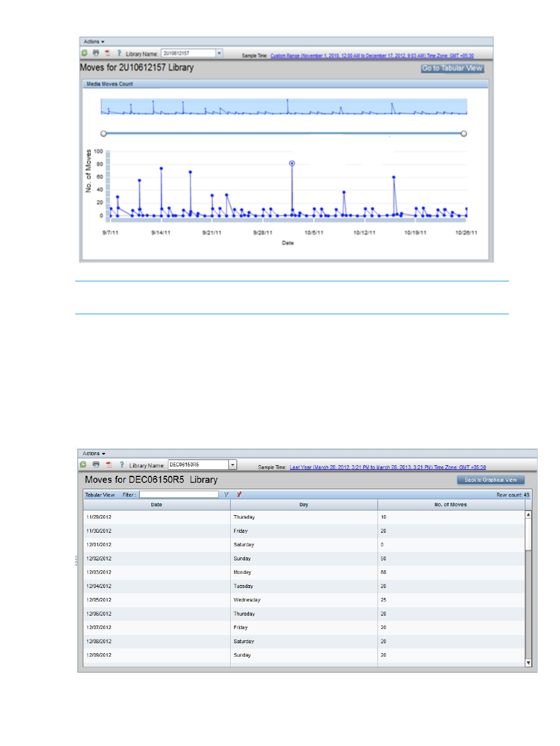Select the 11/30/2012 date cell
The width and height of the screenshot is (560, 746).
157,531
